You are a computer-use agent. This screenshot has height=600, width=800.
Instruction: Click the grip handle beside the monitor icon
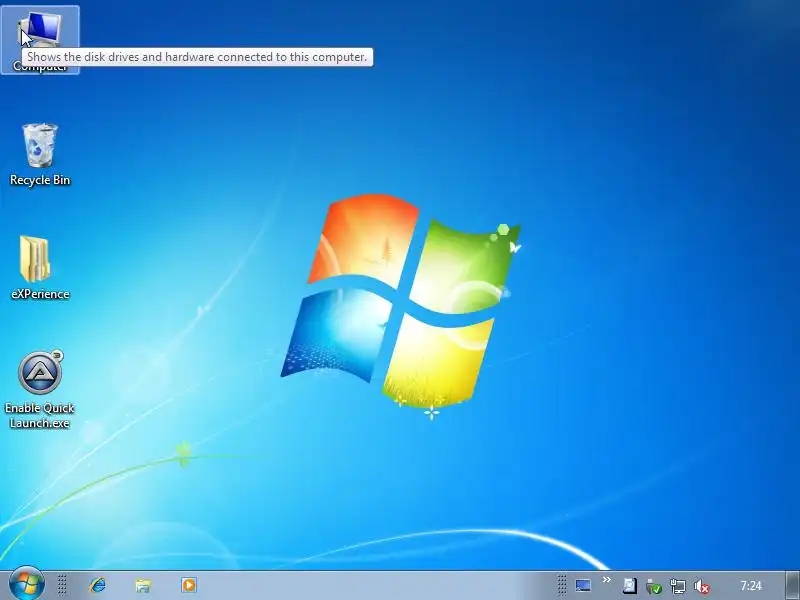click(x=562, y=585)
